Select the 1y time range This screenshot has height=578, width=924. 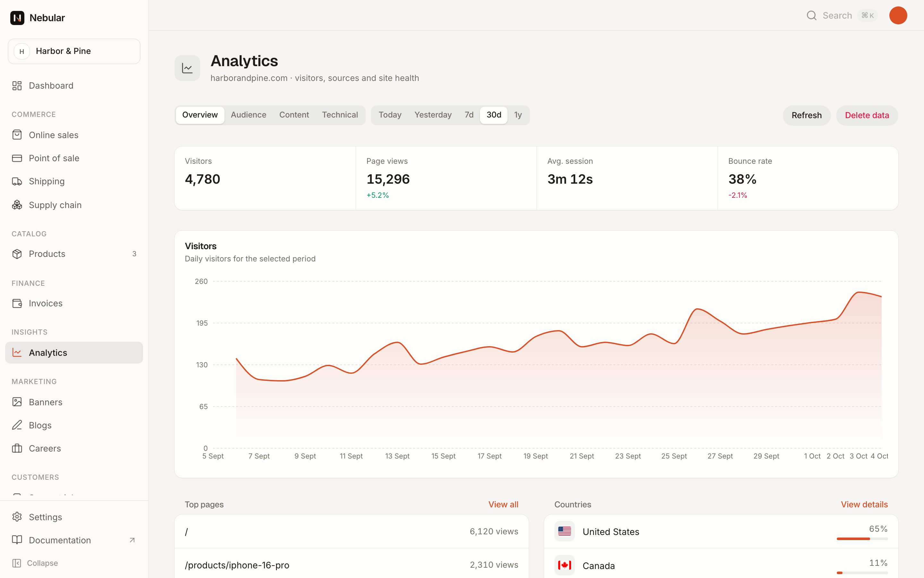tap(518, 115)
